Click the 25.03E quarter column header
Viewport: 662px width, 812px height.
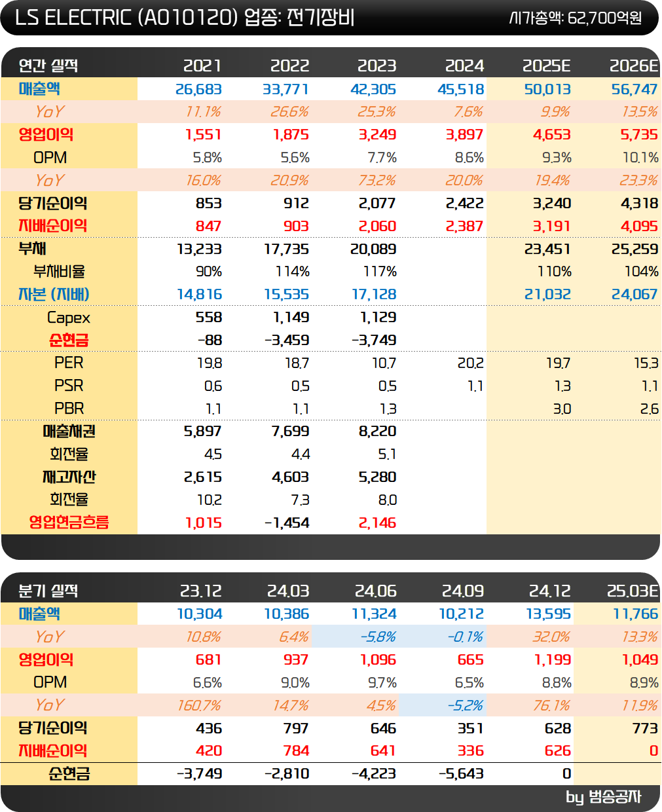point(633,591)
